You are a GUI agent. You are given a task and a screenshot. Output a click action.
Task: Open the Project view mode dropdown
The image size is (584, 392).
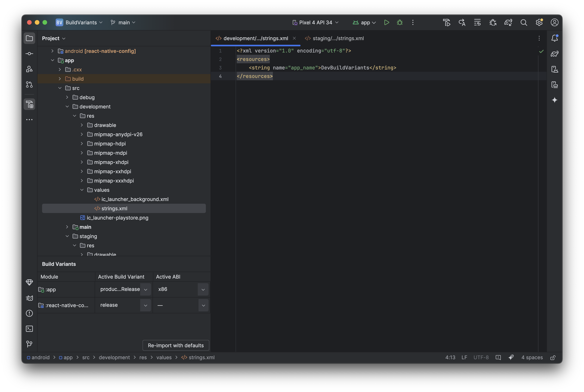[x=53, y=38]
